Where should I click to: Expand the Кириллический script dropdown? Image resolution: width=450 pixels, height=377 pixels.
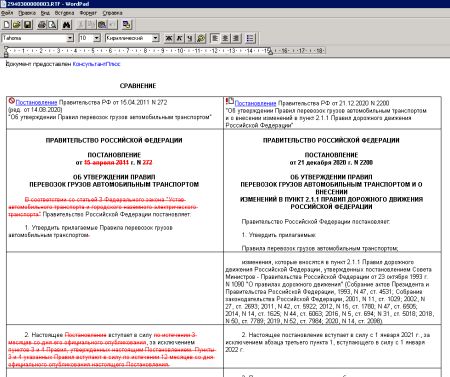point(155,38)
